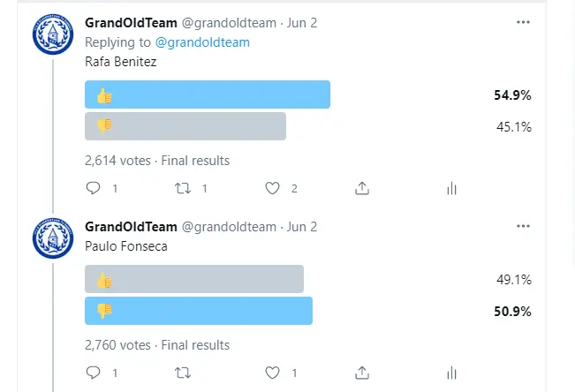View analytics for Paulo Fonseca tweet

[451, 373]
